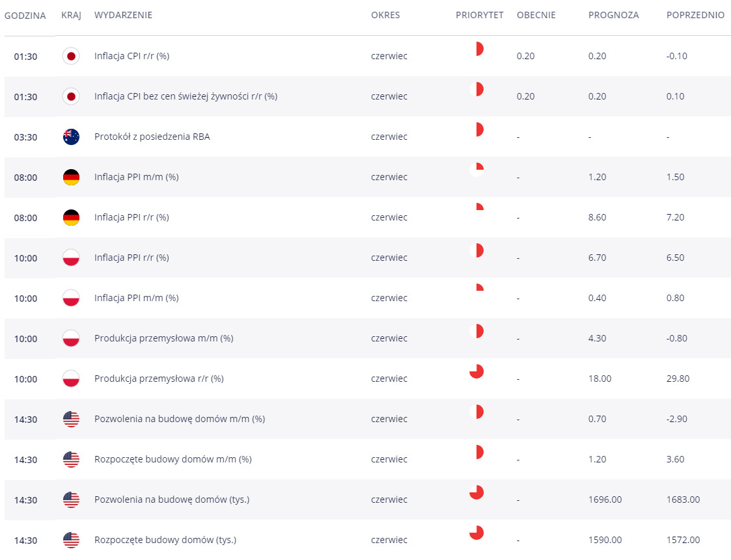
Task: Click priority indicator for Pozwolenia na budowę (tys.)
Action: click(476, 492)
